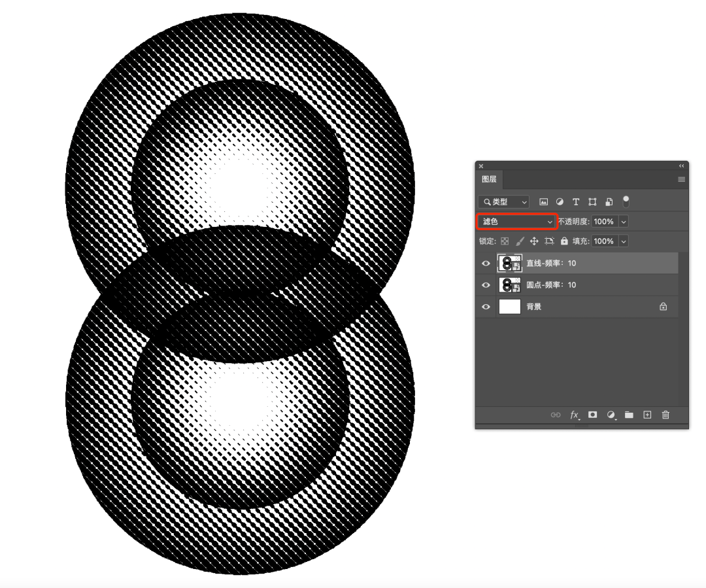The height and width of the screenshot is (588, 706).
Task: Hide the 圆点-频率: 10 layer
Action: coord(486,285)
